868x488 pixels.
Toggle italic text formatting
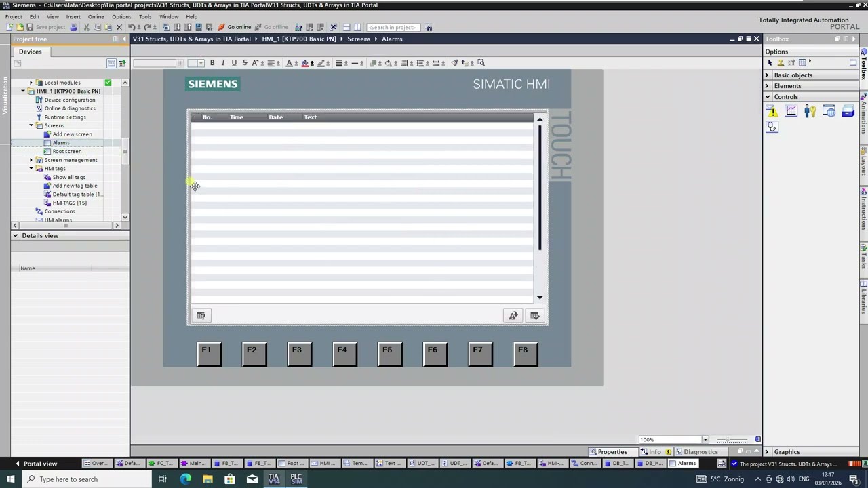pyautogui.click(x=223, y=63)
